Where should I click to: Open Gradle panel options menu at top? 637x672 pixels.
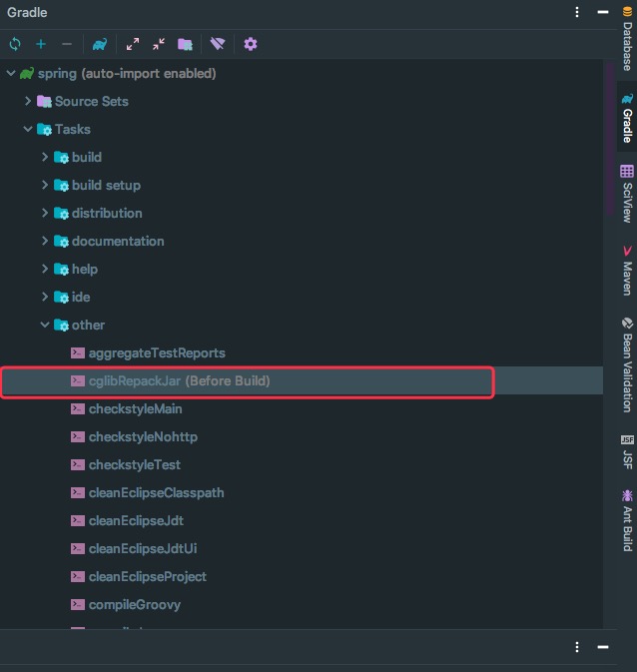pos(577,12)
